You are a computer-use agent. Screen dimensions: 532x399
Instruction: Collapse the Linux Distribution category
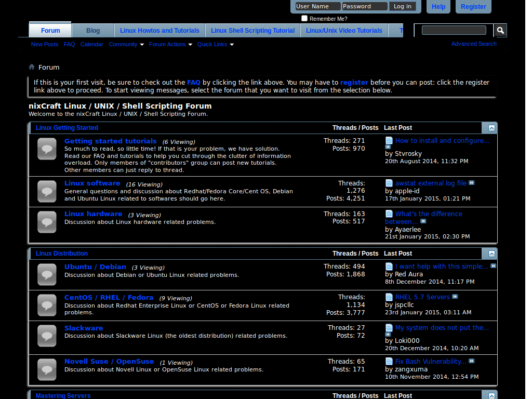[491, 254]
